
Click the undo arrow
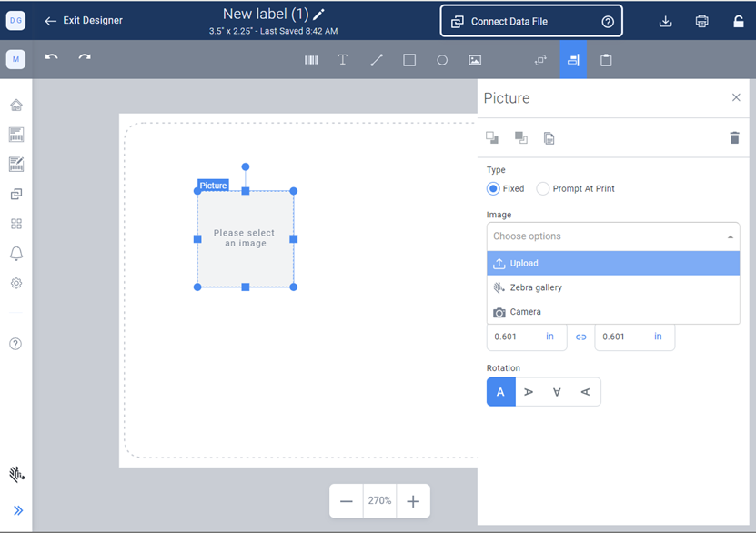coord(52,57)
